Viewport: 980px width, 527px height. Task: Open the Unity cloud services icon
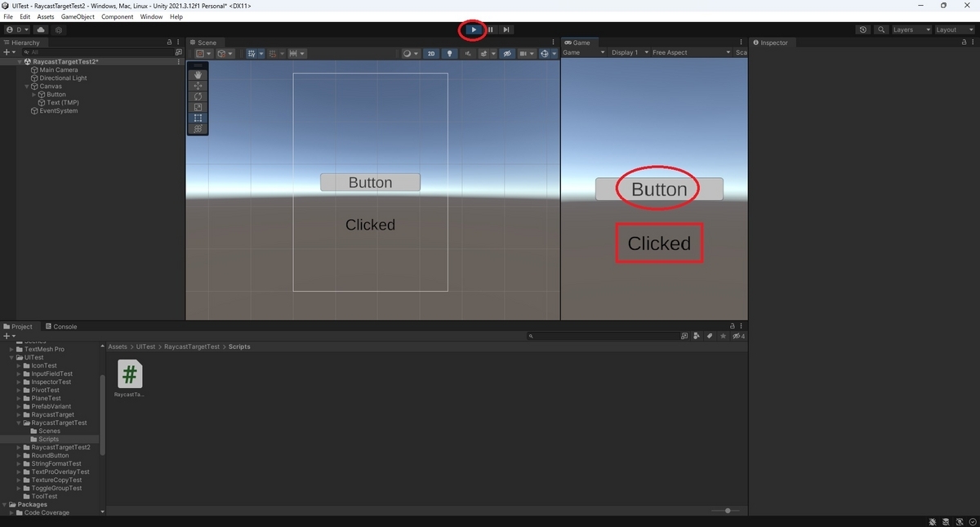[39, 29]
